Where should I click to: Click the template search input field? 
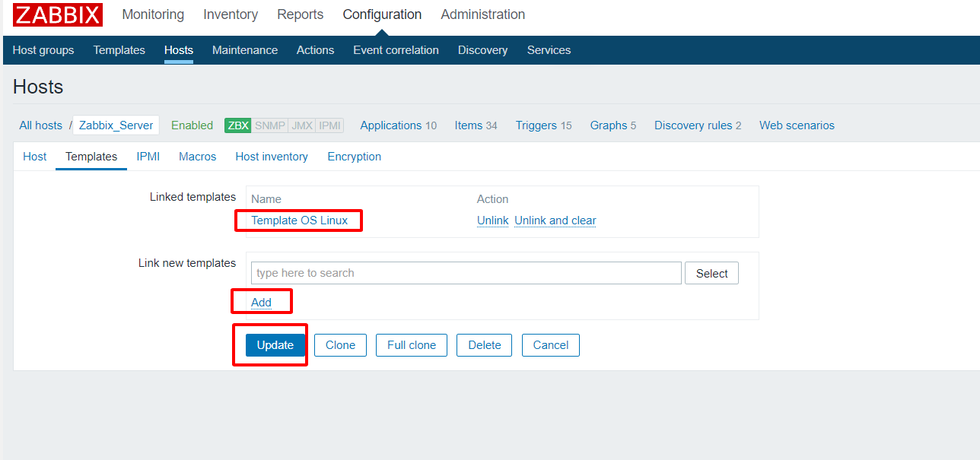[x=466, y=273]
